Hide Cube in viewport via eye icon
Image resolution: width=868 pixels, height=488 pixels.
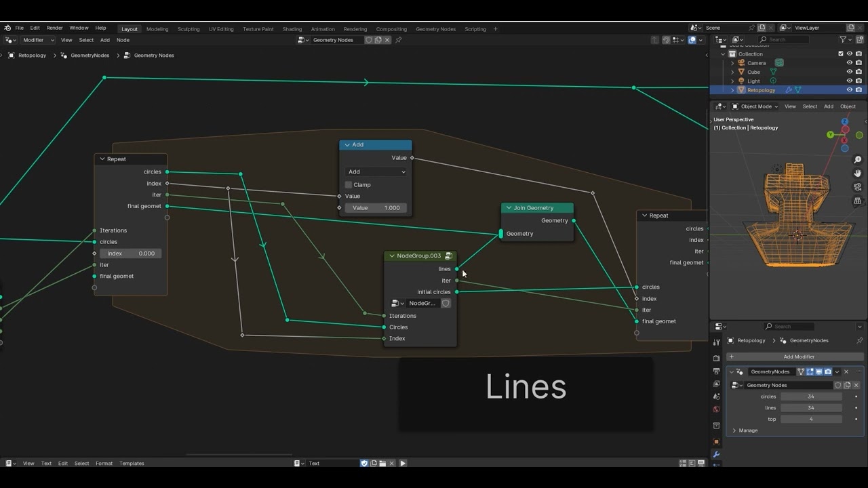850,72
